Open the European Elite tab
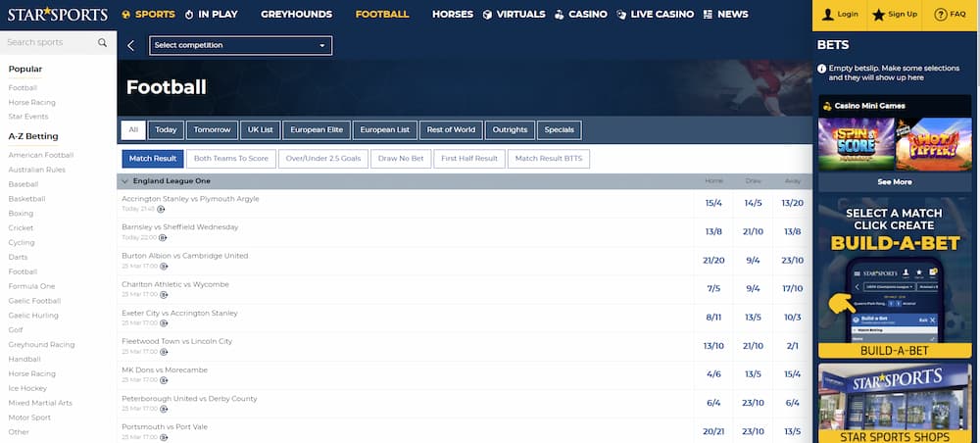The height and width of the screenshot is (443, 980). [x=316, y=129]
